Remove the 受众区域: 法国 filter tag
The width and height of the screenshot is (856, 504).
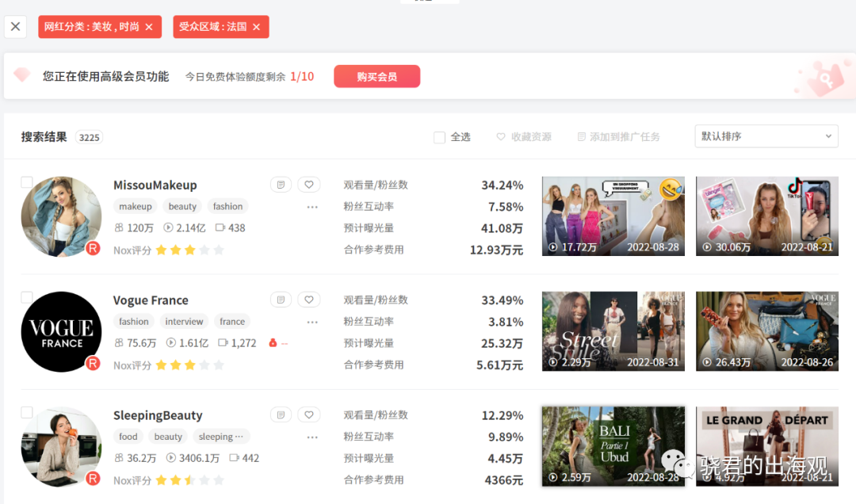coord(257,27)
